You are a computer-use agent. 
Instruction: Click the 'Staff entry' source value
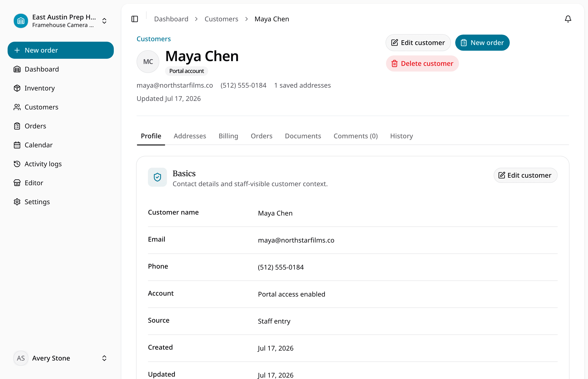(x=274, y=321)
